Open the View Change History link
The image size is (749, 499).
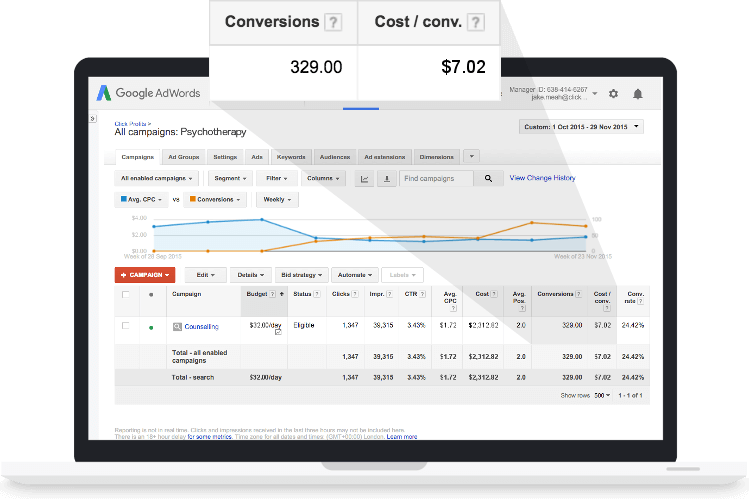(542, 178)
